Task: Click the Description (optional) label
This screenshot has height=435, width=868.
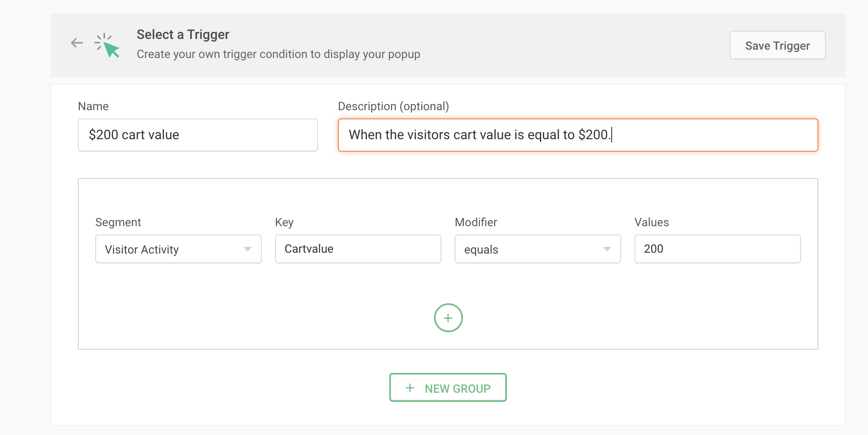Action: tap(393, 106)
